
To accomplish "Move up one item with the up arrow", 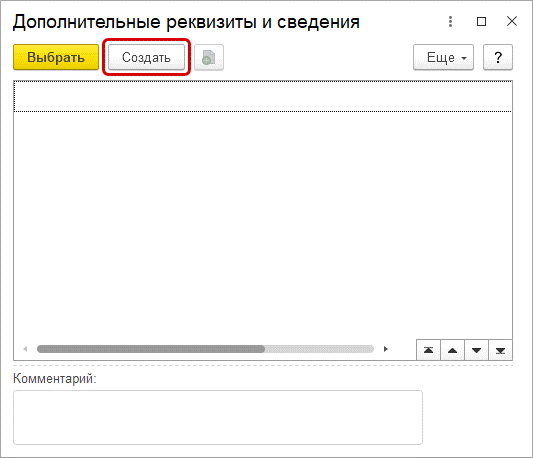I will [x=452, y=350].
